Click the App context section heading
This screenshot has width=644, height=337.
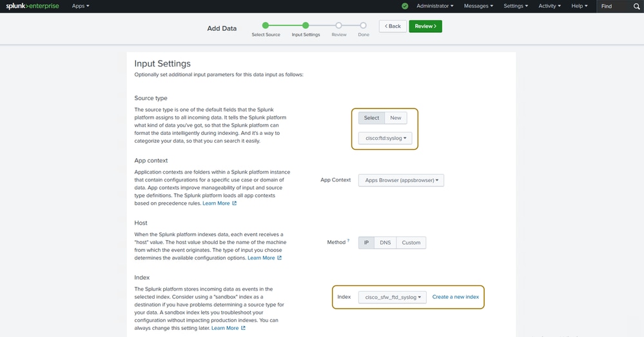point(151,161)
